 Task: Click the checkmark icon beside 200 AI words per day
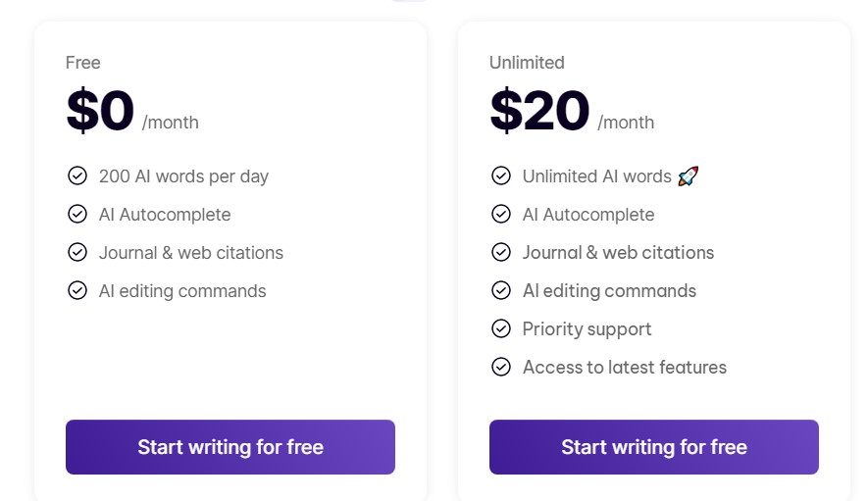point(77,175)
